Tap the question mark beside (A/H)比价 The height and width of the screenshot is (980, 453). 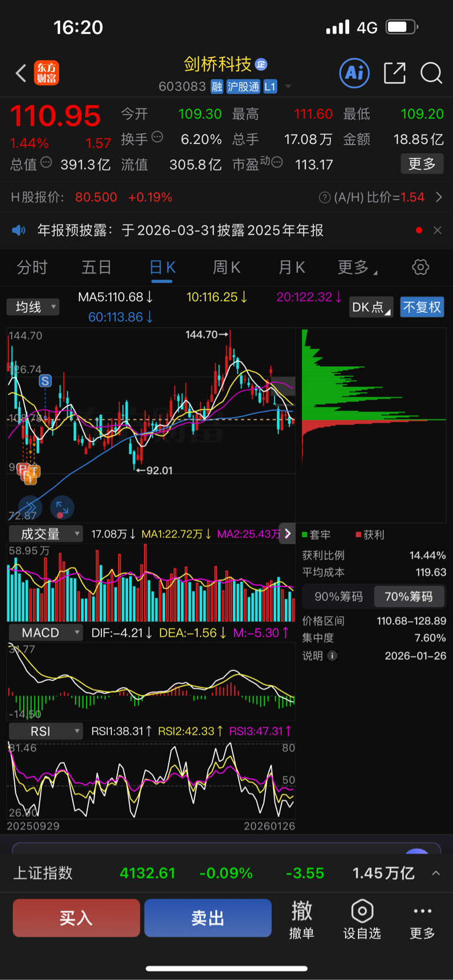tap(324, 198)
